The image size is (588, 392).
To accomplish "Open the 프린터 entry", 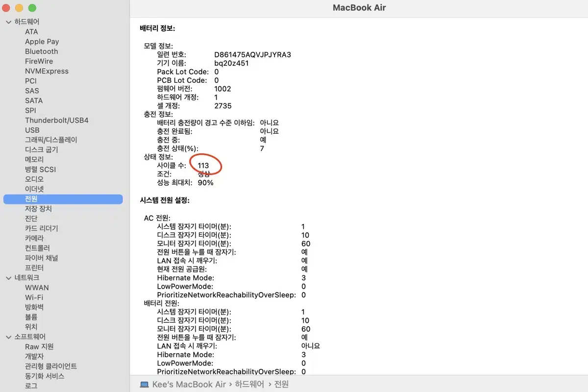I will click(x=34, y=268).
